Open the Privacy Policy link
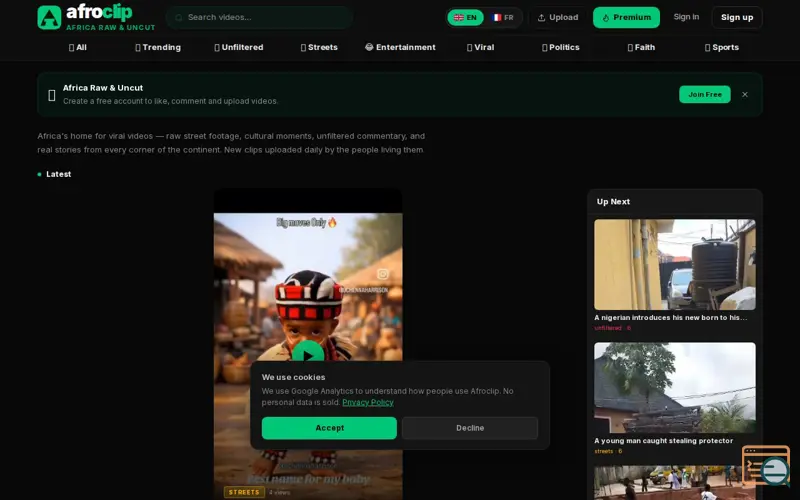800x500 pixels. (368, 403)
